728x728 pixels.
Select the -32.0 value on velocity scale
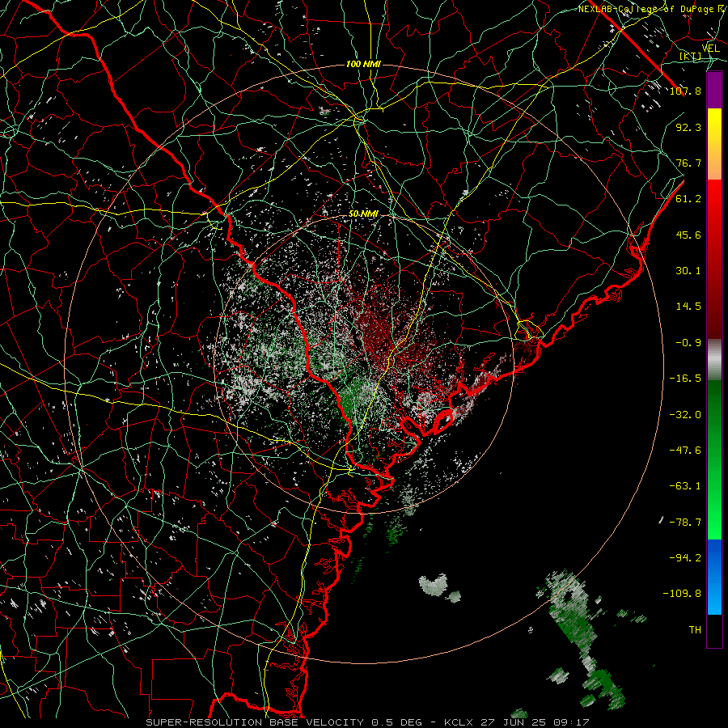point(685,415)
